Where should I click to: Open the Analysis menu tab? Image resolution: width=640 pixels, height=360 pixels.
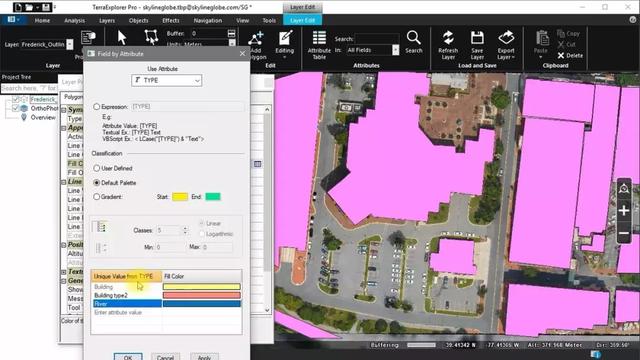(74, 20)
